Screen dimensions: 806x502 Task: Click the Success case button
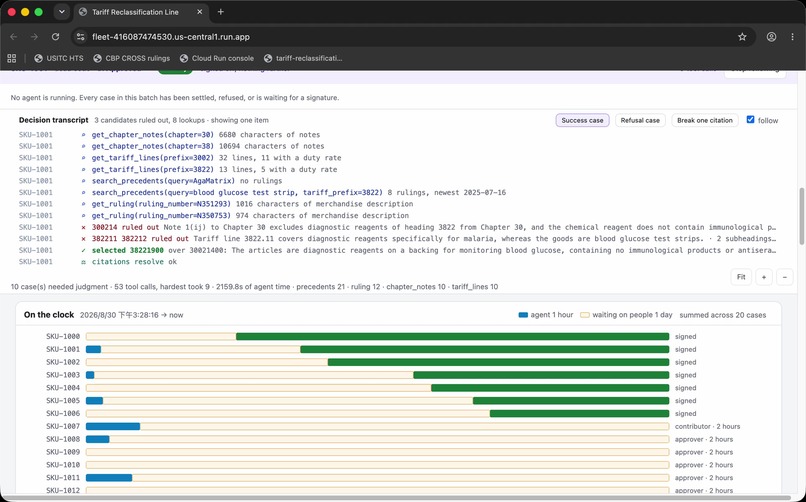(582, 120)
